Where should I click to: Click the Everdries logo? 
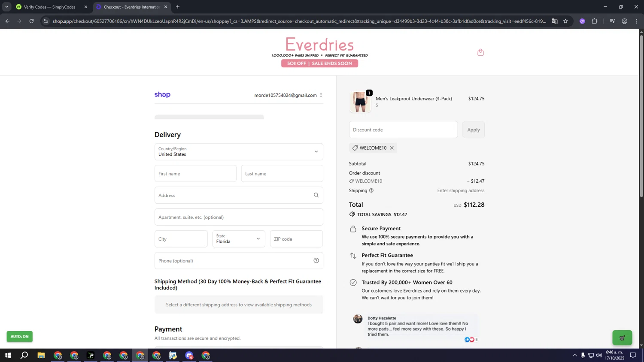pos(319,45)
